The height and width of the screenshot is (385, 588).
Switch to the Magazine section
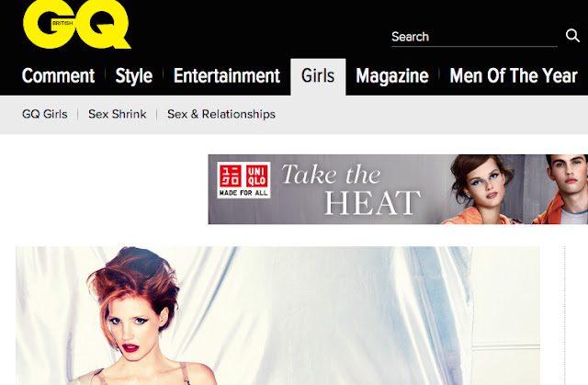coord(392,76)
